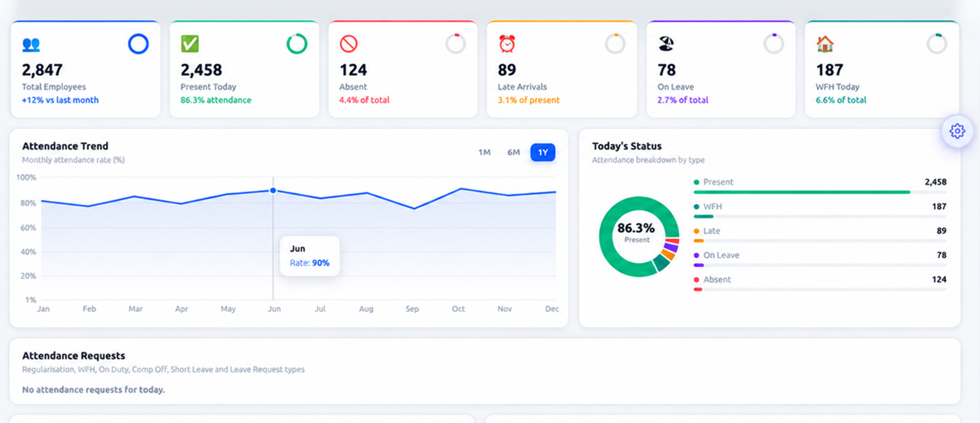Click the 86.3% Present donut chart

(639, 237)
